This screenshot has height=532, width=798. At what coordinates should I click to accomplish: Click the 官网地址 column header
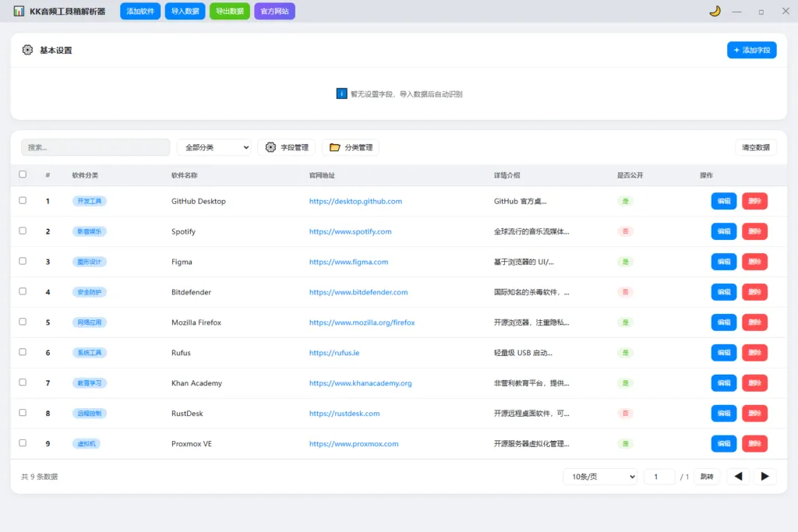(322, 175)
